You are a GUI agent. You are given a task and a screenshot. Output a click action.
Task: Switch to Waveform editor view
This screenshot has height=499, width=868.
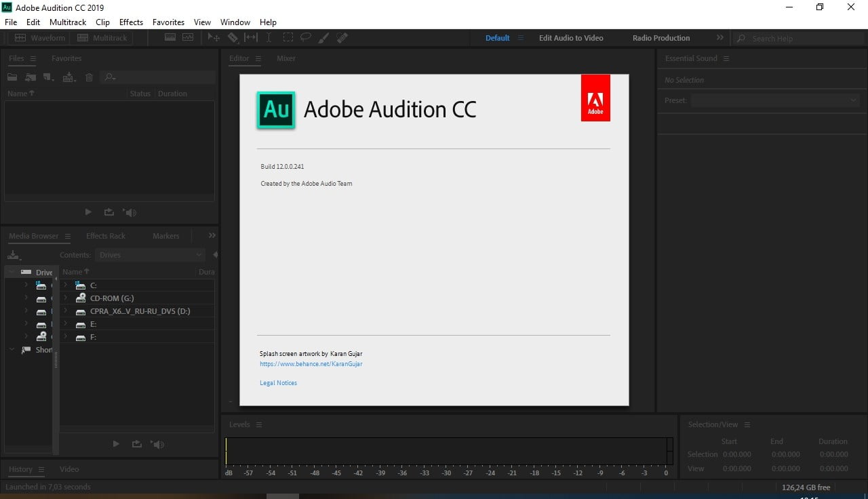(x=39, y=38)
